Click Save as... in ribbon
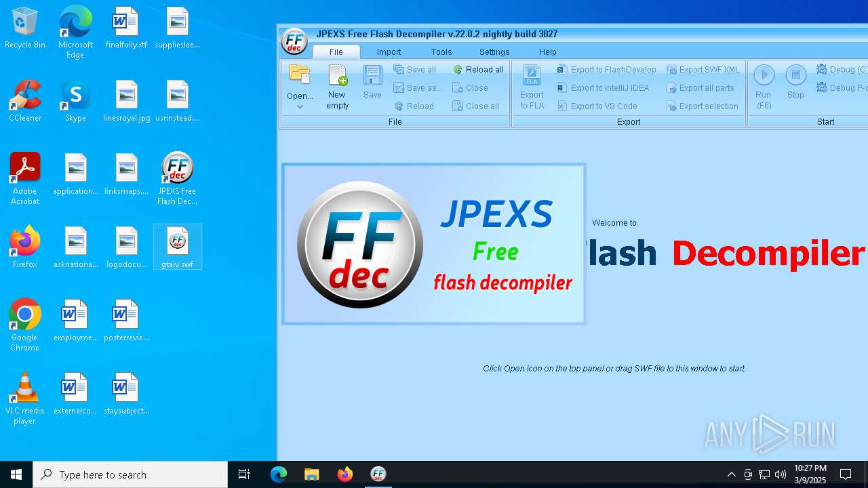The height and width of the screenshot is (488, 868). click(x=418, y=88)
